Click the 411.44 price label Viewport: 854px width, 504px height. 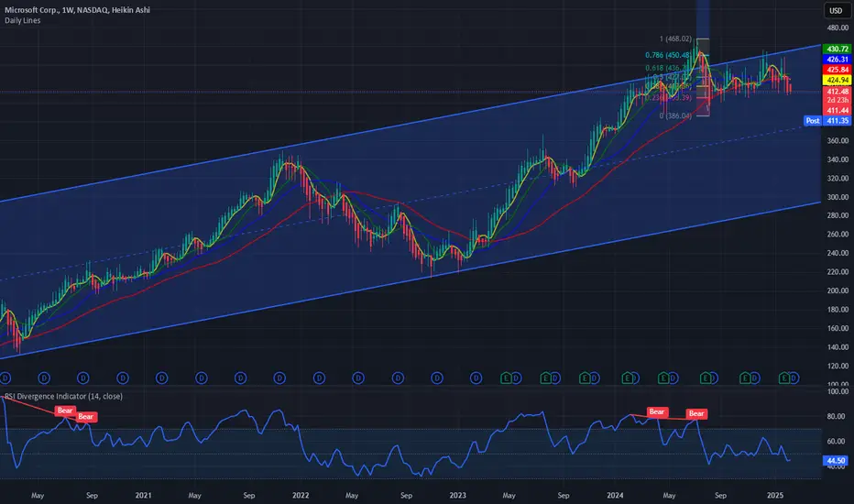pos(838,111)
